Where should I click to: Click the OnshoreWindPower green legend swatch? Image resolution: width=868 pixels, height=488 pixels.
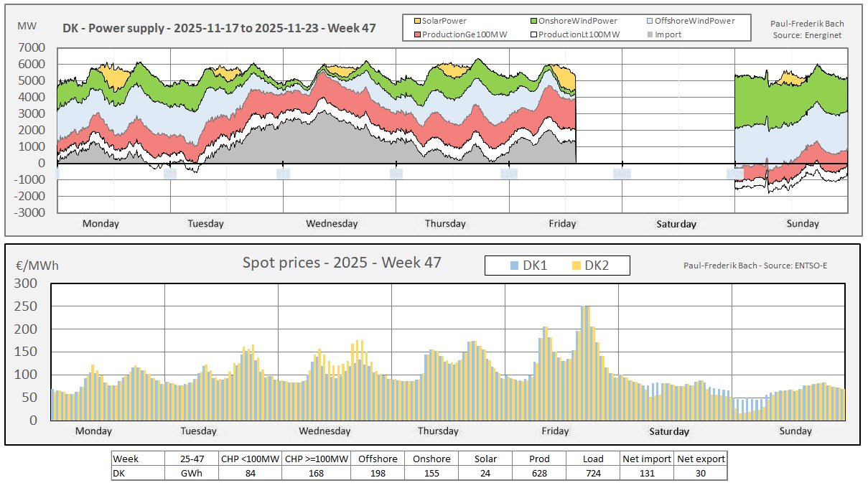pyautogui.click(x=532, y=21)
